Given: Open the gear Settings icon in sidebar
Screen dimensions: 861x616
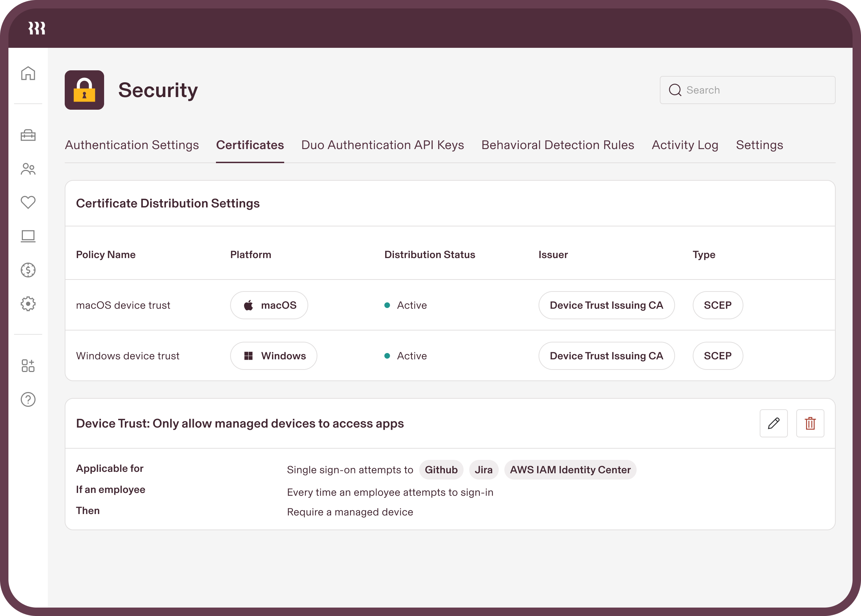Looking at the screenshot, I should (x=28, y=304).
